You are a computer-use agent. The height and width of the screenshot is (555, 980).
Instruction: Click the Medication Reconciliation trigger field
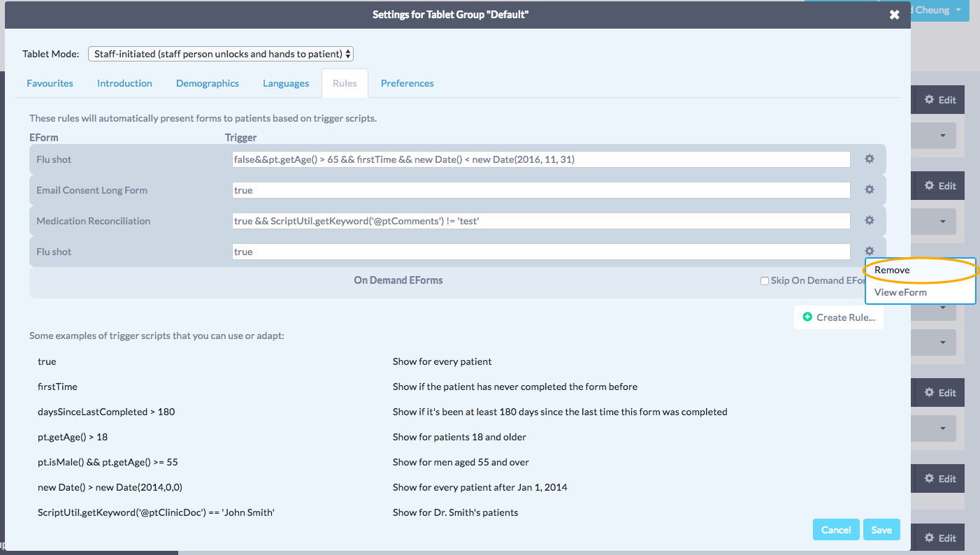540,221
